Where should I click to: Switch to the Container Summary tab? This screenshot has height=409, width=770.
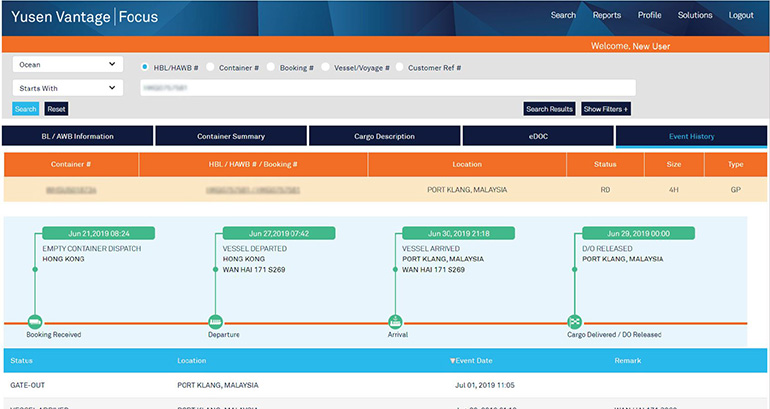(x=230, y=136)
